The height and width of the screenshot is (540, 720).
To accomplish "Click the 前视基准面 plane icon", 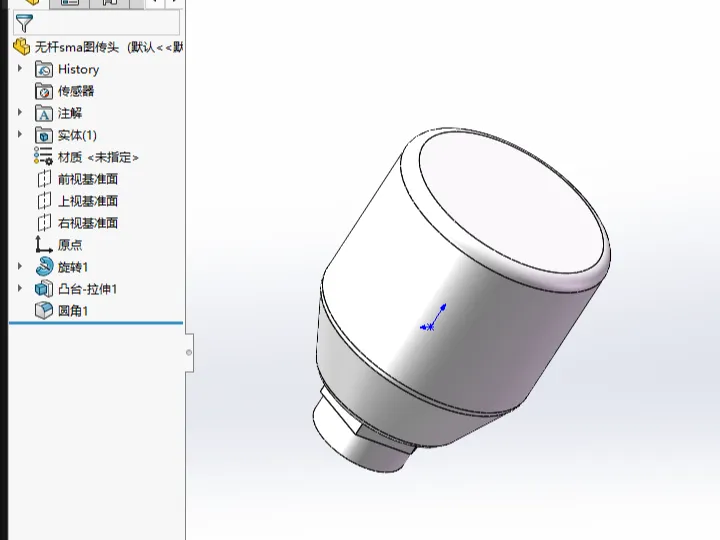I will [x=44, y=179].
